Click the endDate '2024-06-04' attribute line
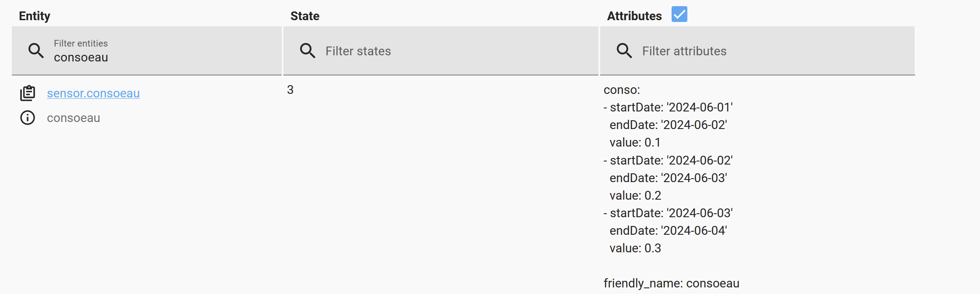The height and width of the screenshot is (294, 980). point(668,230)
